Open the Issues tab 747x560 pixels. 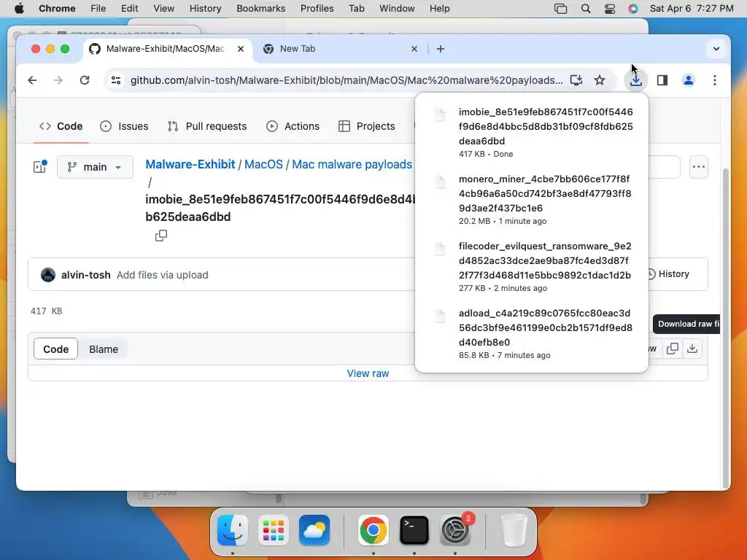(124, 126)
